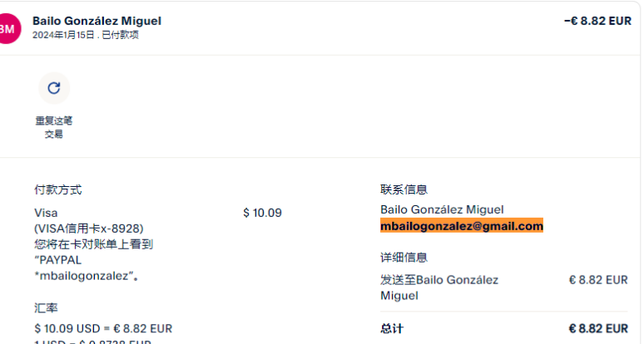644x344 pixels.
Task: Select the 重复这笔交易 label
Action: point(54,127)
